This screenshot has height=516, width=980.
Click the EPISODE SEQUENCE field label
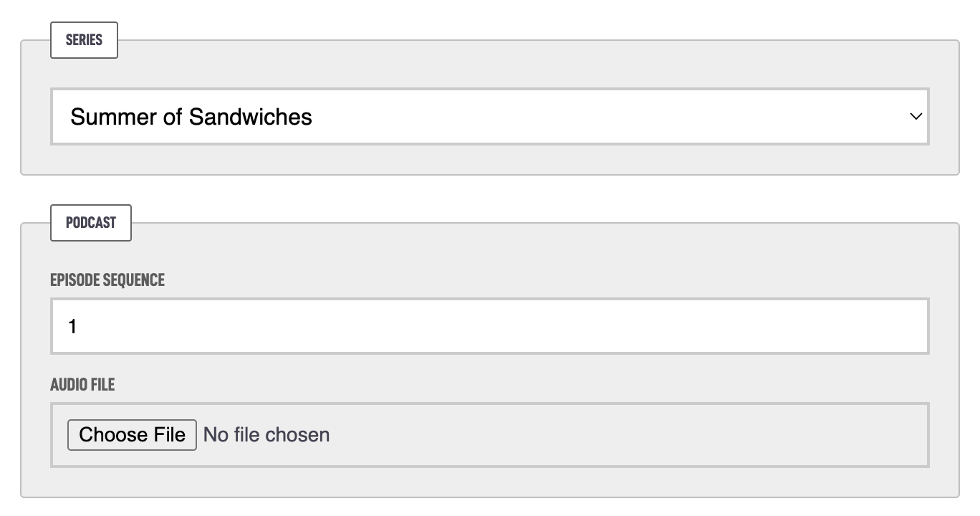(107, 279)
